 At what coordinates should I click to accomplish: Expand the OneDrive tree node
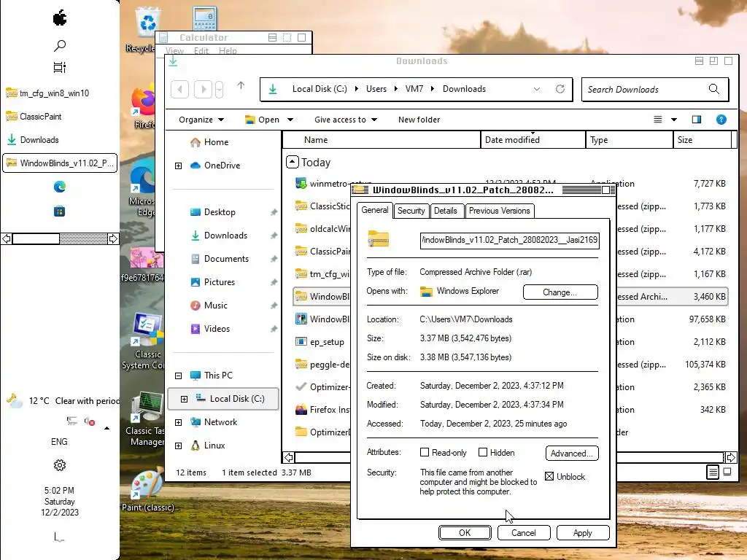pos(178,166)
